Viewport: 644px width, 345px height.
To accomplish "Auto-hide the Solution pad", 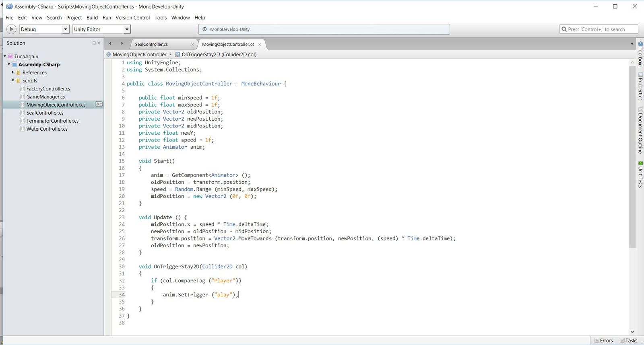I will click(94, 43).
